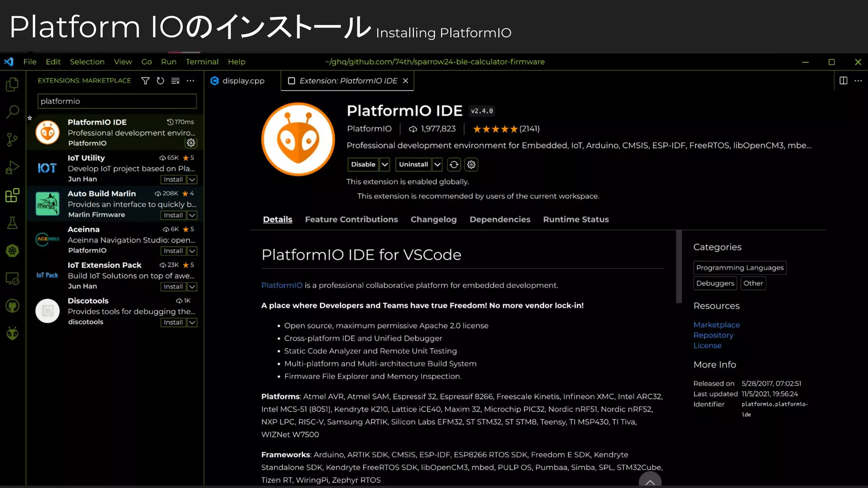Open the Search view in activity bar
The image size is (868, 488).
12,112
